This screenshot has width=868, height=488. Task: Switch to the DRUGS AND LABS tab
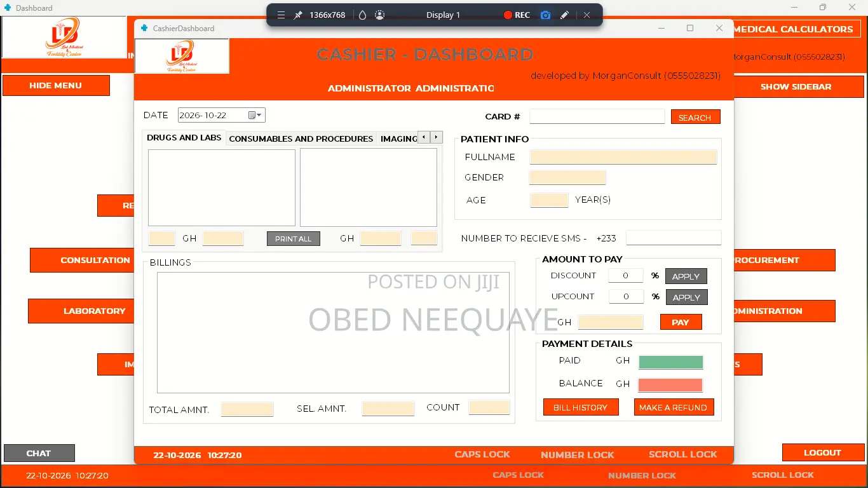tap(184, 138)
